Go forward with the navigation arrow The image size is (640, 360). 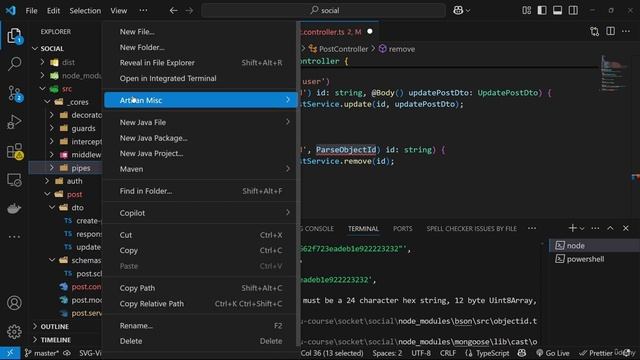tap(189, 10)
